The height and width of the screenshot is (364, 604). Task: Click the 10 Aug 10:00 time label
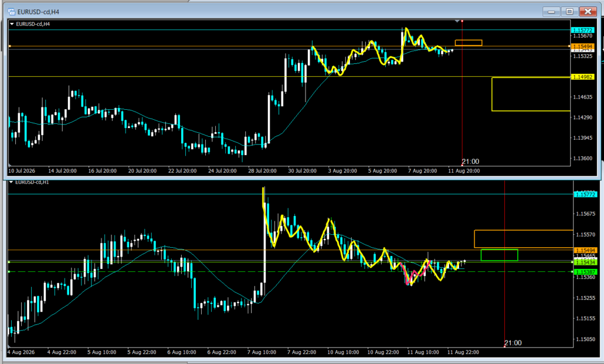(343, 352)
